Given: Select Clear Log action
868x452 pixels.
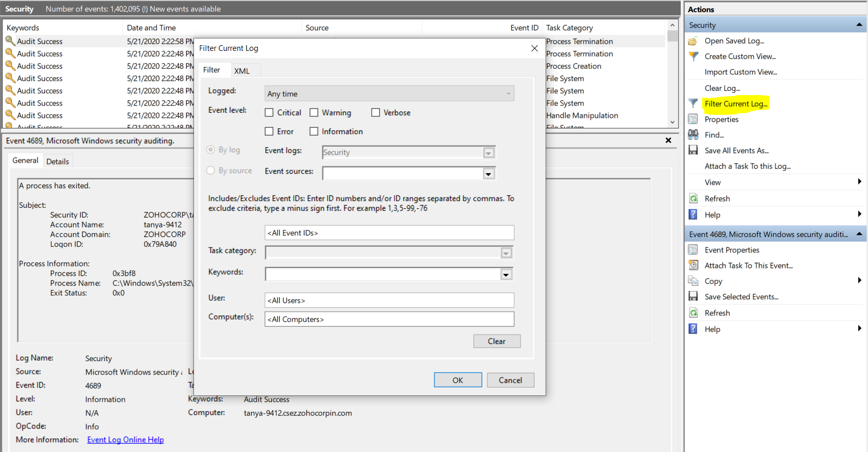Looking at the screenshot, I should point(722,88).
